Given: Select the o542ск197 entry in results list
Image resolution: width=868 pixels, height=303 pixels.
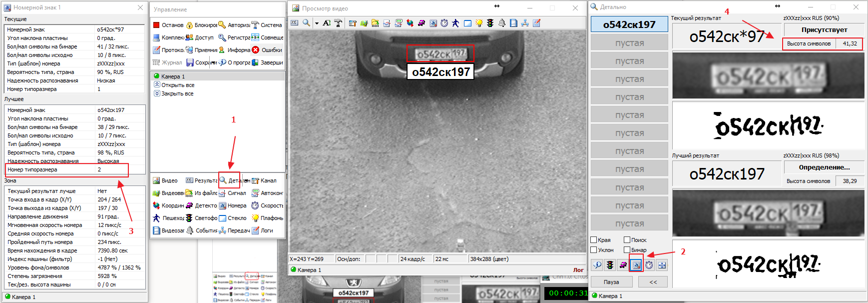Looking at the screenshot, I should coord(629,24).
